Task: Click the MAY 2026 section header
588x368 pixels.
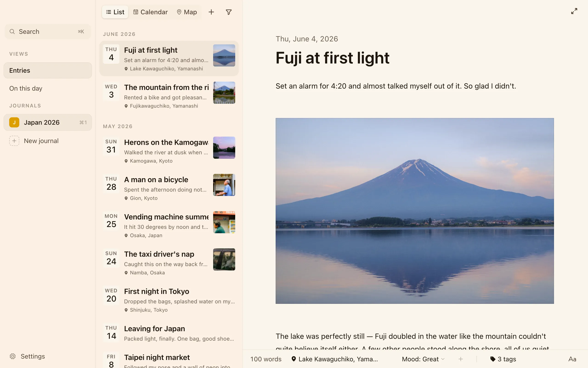Action: tap(118, 126)
